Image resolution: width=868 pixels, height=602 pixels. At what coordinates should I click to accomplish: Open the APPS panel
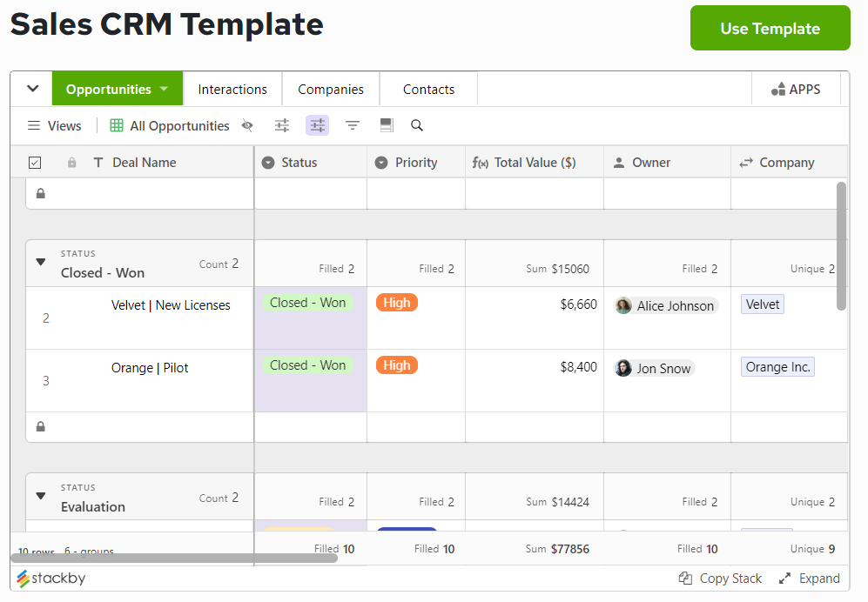pos(796,89)
